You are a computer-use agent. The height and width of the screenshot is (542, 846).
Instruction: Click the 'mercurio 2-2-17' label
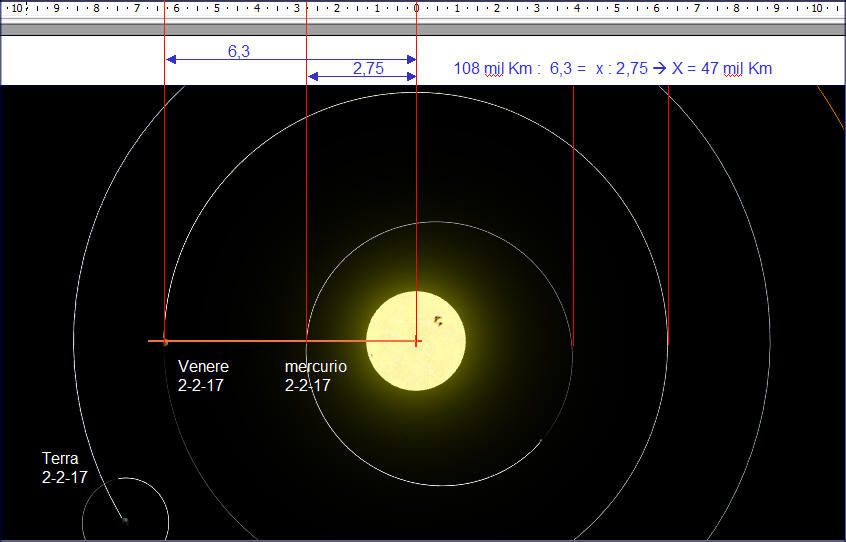316,376
